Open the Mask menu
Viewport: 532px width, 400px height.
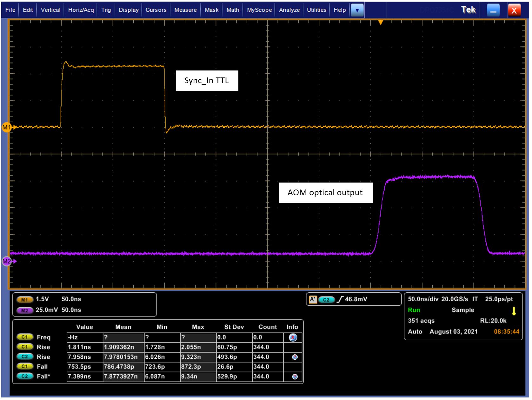pyautogui.click(x=211, y=10)
